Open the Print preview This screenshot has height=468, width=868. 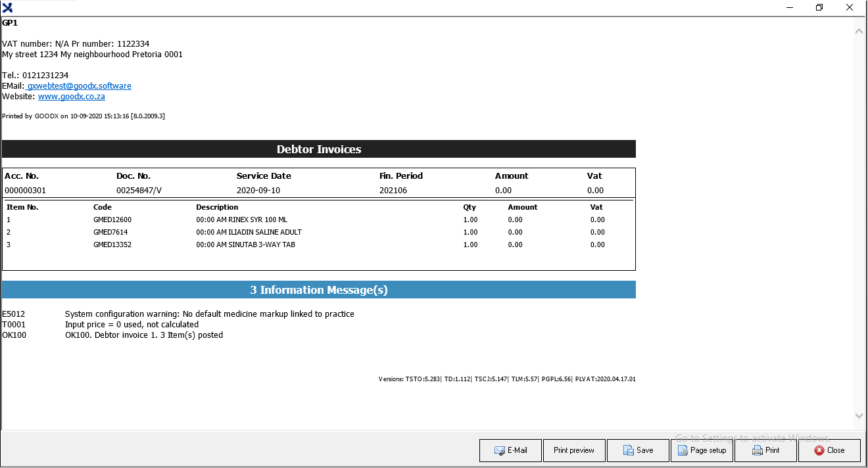click(x=573, y=451)
